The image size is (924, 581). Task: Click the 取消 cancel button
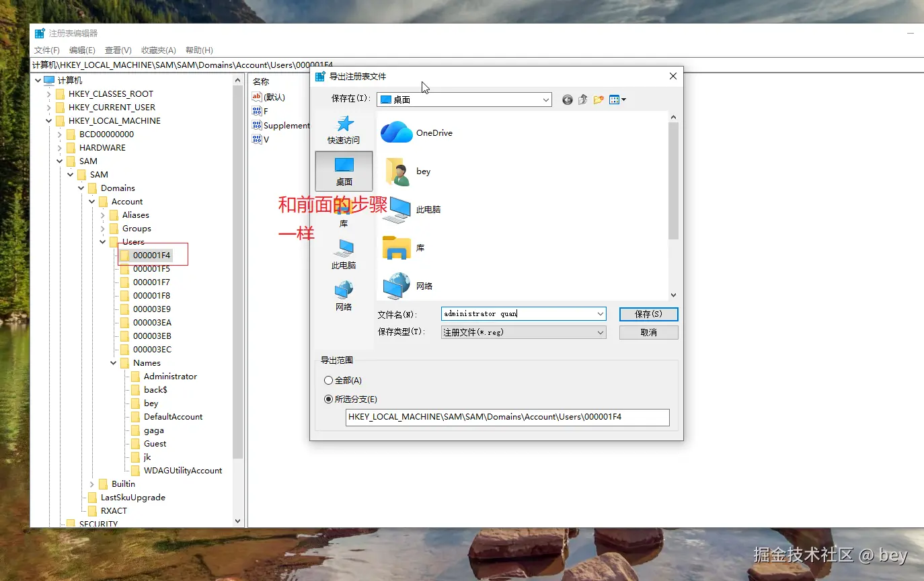point(649,332)
